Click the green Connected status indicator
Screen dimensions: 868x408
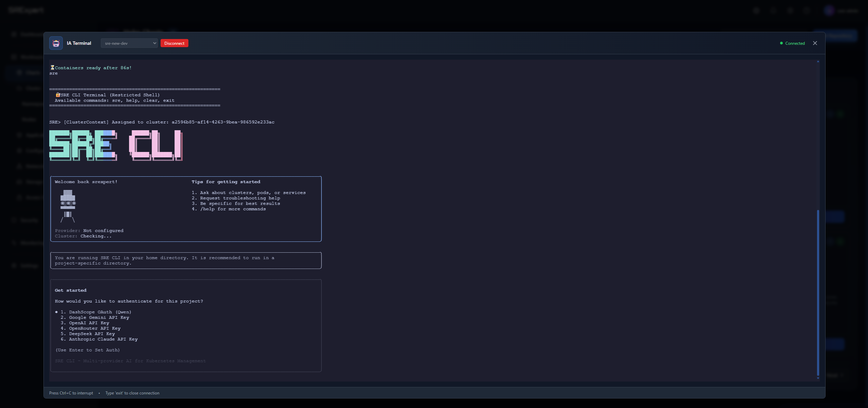pos(793,43)
